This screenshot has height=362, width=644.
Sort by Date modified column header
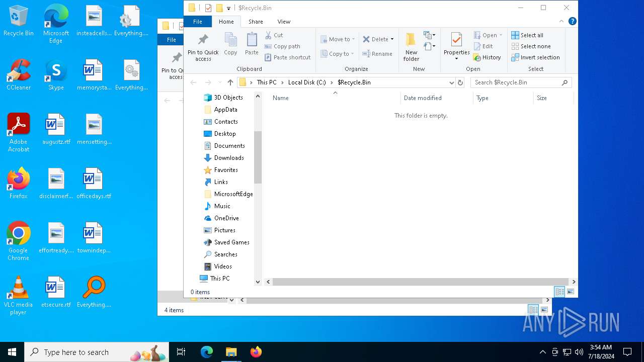(437, 98)
